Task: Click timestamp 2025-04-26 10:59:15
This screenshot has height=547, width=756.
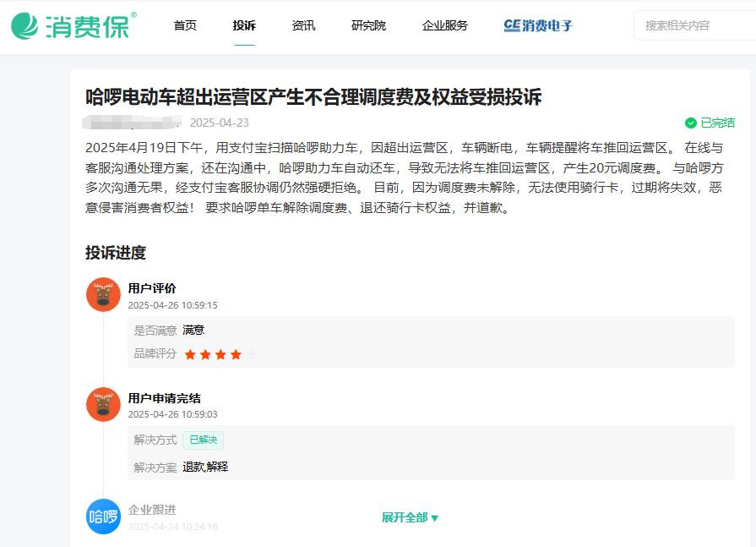Action: [172, 305]
